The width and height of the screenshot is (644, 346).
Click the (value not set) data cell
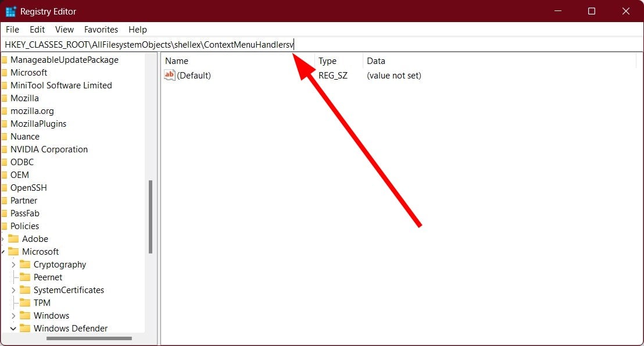click(x=394, y=76)
